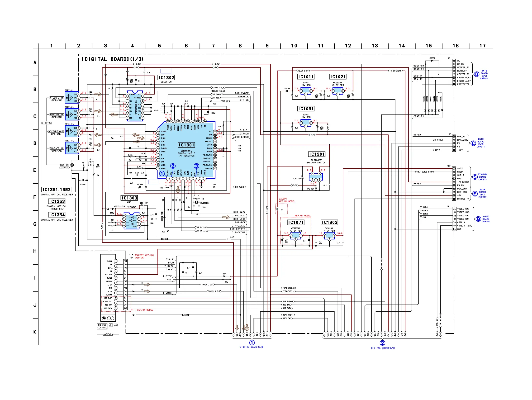532x400 pixels.
Task: Click row header F on the grid ruler
Action: point(35,197)
